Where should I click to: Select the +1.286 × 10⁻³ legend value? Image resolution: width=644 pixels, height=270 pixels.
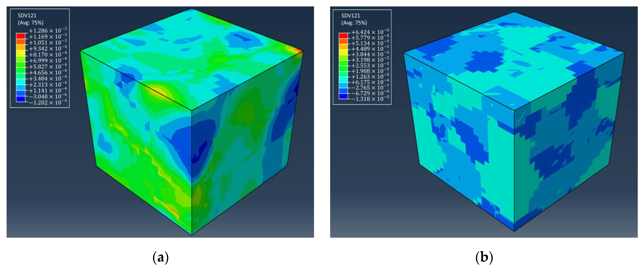(48, 31)
